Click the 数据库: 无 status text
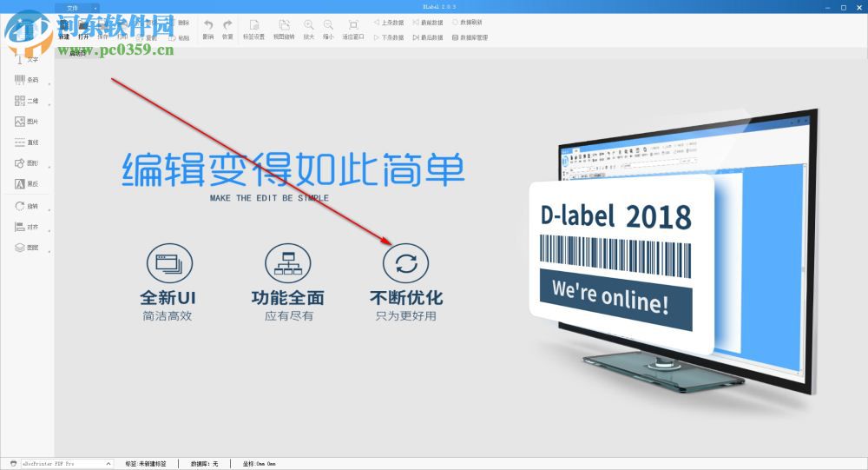This screenshot has width=868, height=470. click(x=204, y=463)
